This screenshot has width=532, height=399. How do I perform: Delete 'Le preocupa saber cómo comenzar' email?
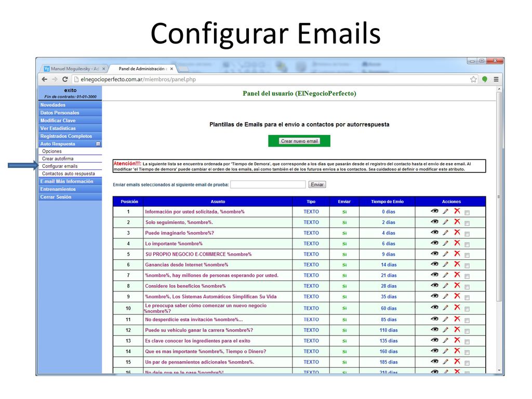(457, 307)
